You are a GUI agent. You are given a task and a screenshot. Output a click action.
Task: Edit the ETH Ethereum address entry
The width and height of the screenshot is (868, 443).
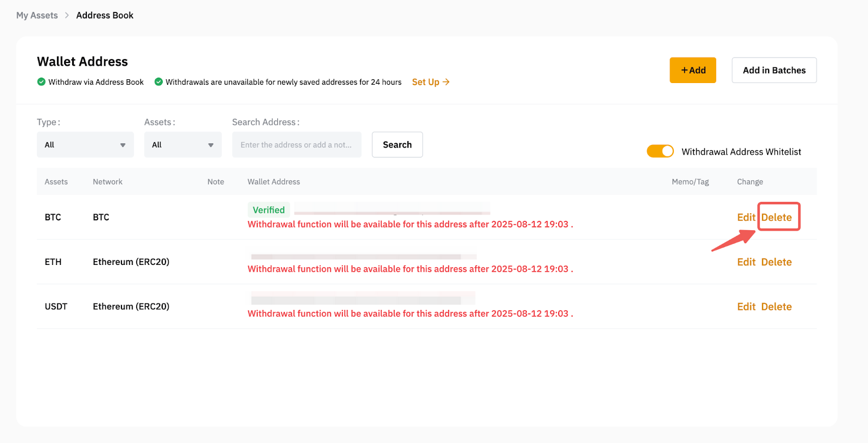[x=746, y=262]
